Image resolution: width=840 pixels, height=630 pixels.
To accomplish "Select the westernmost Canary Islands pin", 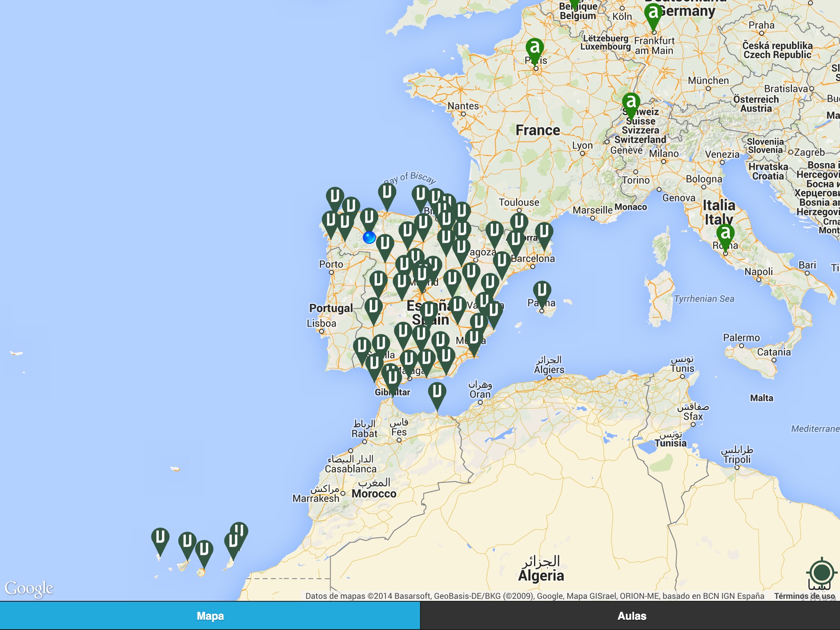I will [160, 537].
